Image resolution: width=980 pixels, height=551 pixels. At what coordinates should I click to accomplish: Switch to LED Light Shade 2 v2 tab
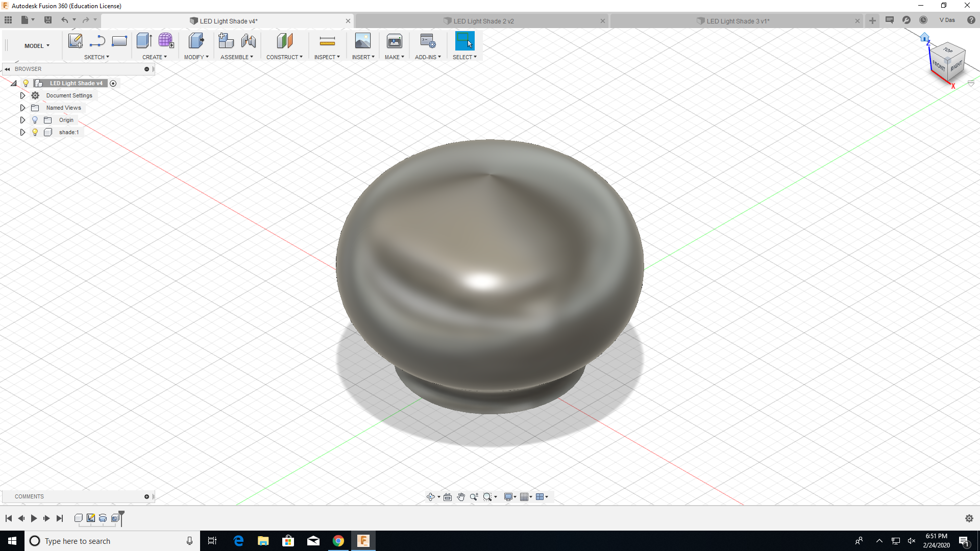(x=483, y=21)
